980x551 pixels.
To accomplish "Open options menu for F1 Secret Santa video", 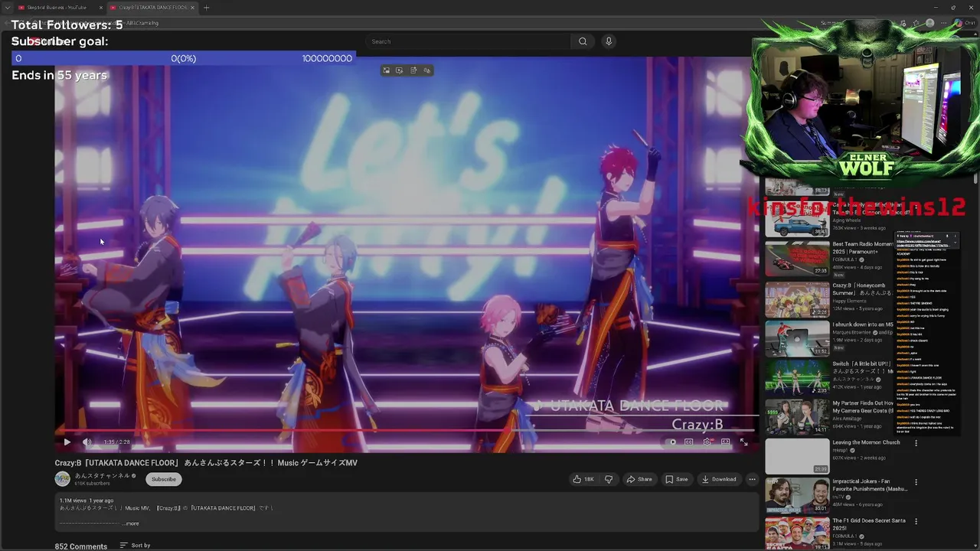I will pos(916,521).
